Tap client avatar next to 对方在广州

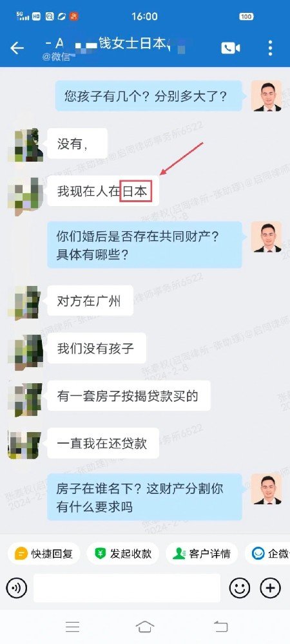(x=24, y=303)
